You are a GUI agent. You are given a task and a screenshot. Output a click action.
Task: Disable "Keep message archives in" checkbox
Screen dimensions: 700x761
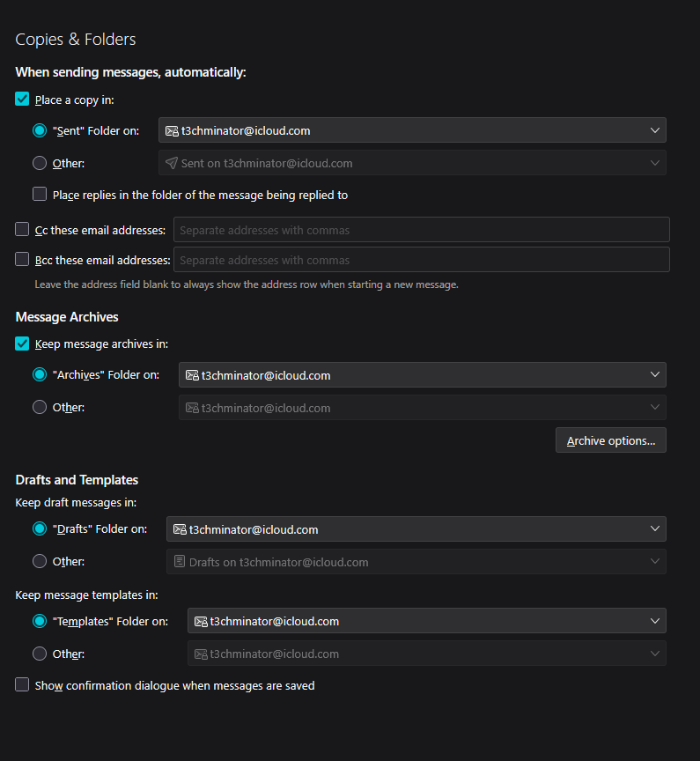coord(23,344)
